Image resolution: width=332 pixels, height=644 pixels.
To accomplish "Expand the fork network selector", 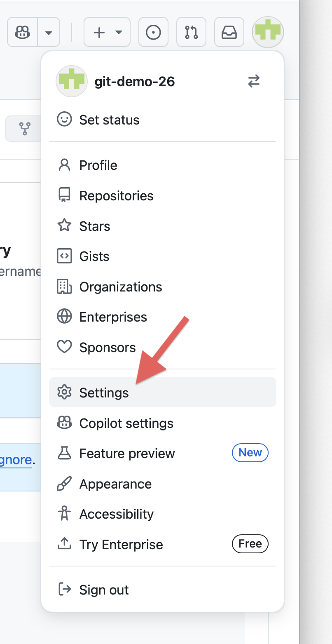I will (25, 128).
